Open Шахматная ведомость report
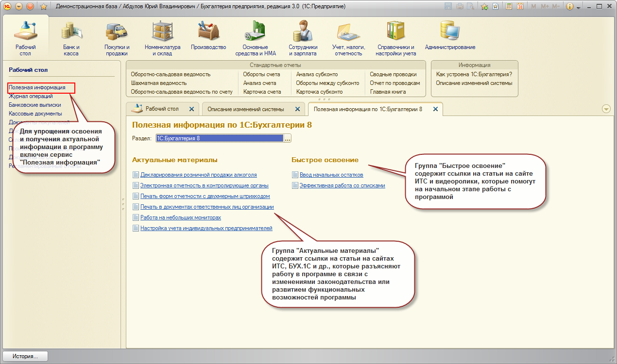This screenshot has width=617, height=364. tap(158, 83)
